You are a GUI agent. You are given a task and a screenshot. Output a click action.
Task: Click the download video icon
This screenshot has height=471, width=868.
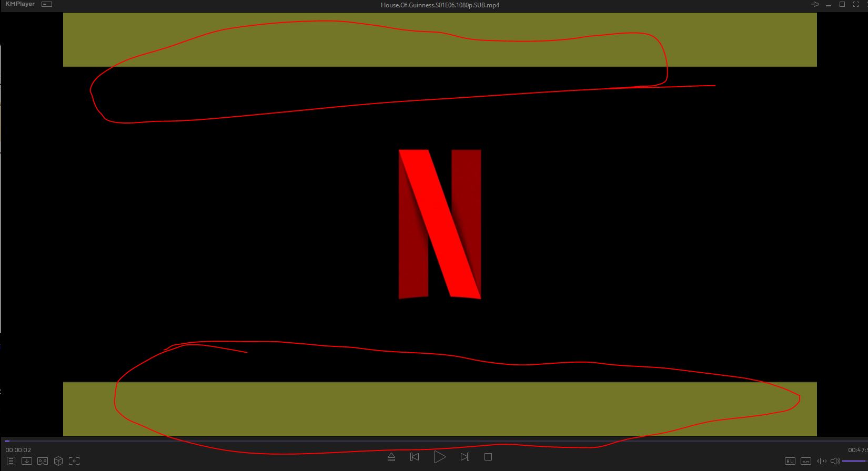27,461
